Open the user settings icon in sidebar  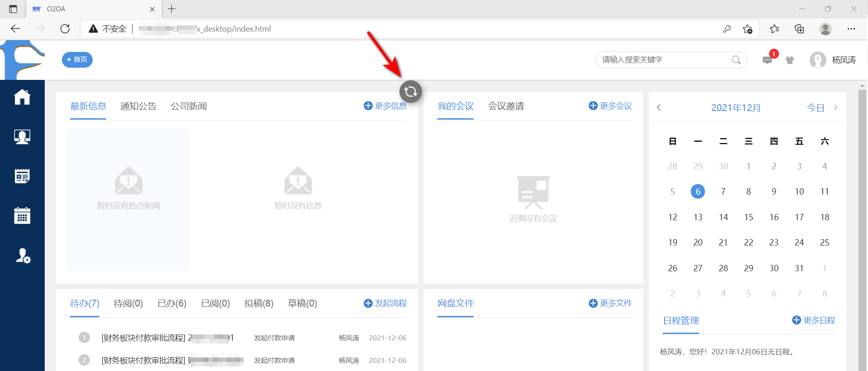23,255
